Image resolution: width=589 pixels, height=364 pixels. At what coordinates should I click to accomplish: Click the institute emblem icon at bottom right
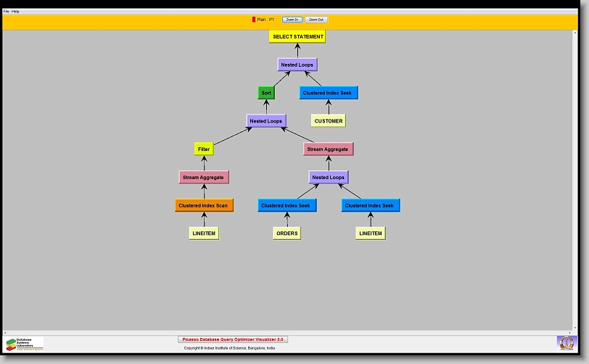(565, 342)
